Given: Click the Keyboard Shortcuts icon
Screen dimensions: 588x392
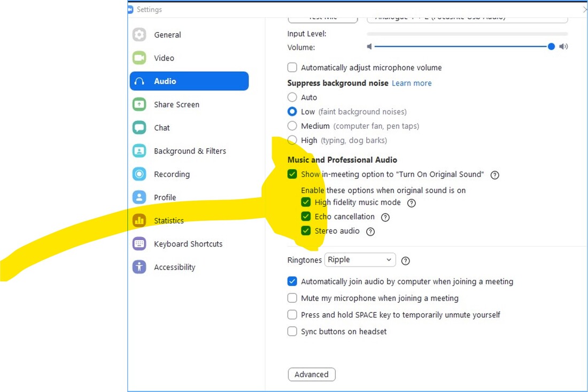Looking at the screenshot, I should click(140, 244).
